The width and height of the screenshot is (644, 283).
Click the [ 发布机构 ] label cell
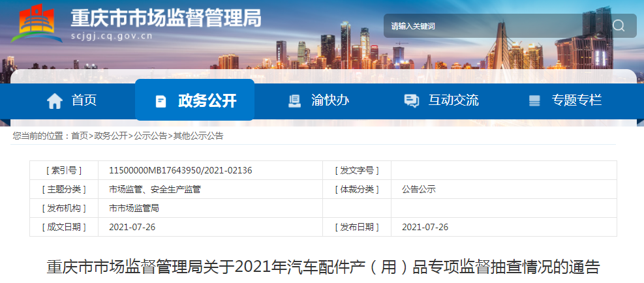click(64, 208)
